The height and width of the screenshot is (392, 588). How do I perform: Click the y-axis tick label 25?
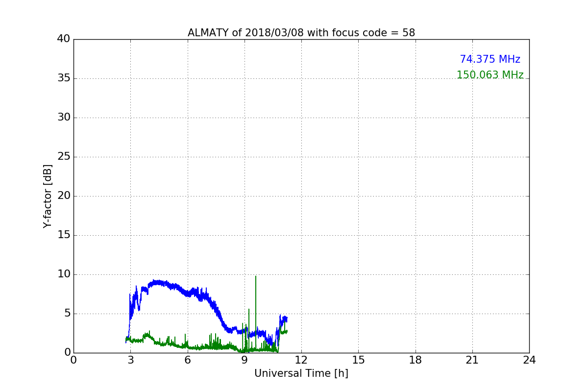pos(63,157)
